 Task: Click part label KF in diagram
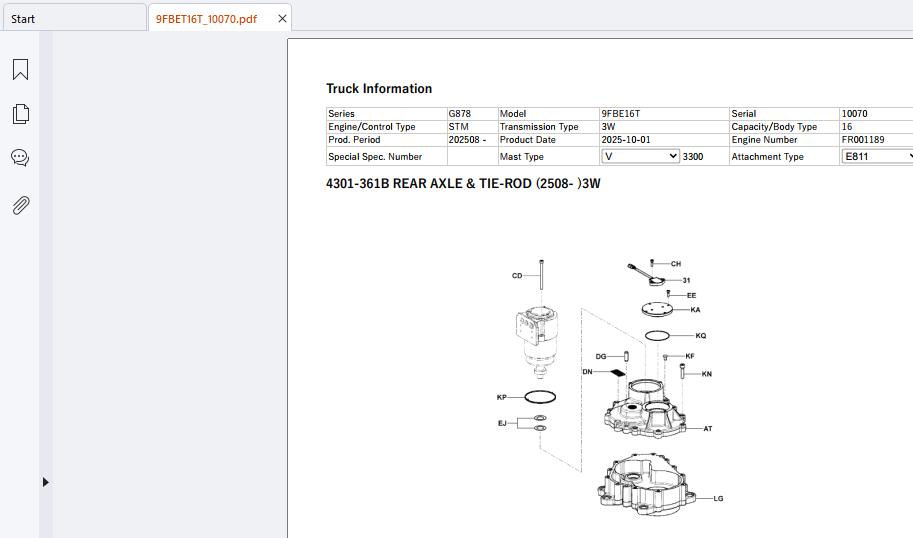690,356
